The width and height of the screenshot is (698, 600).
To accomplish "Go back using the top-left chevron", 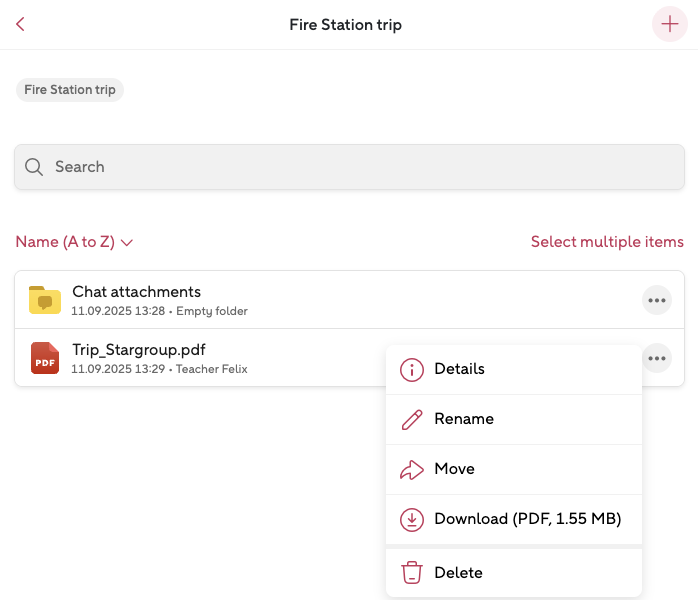I will click(20, 25).
